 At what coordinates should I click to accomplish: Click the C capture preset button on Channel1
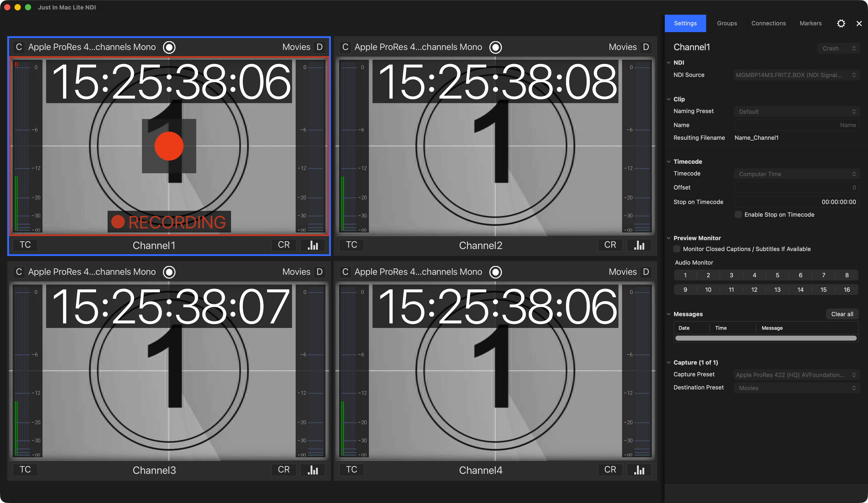coord(19,47)
